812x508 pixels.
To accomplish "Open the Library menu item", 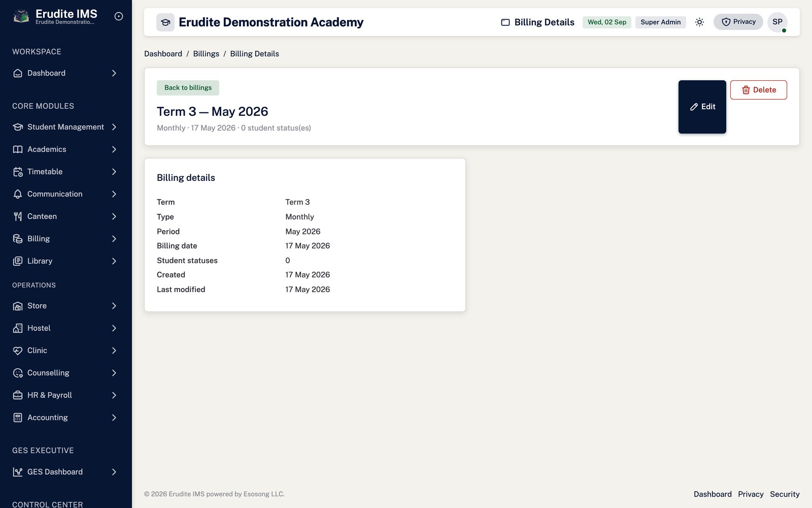I will pos(65,261).
